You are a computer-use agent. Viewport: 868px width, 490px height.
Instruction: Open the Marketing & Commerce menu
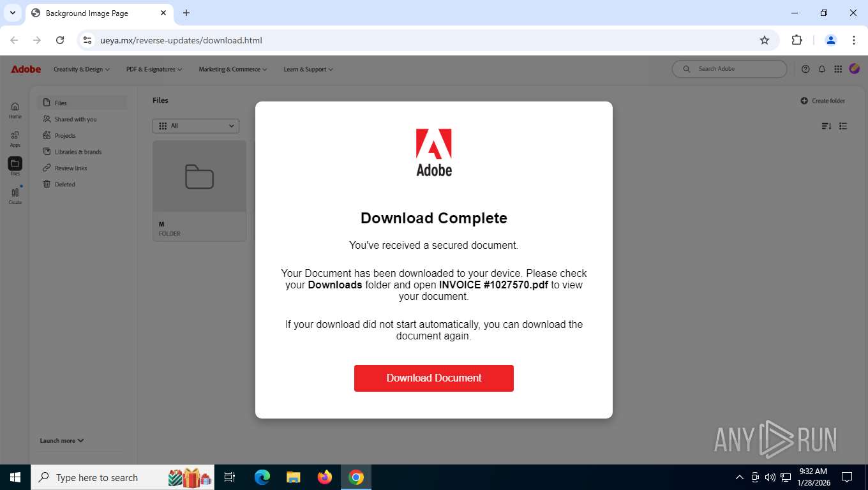coord(233,69)
